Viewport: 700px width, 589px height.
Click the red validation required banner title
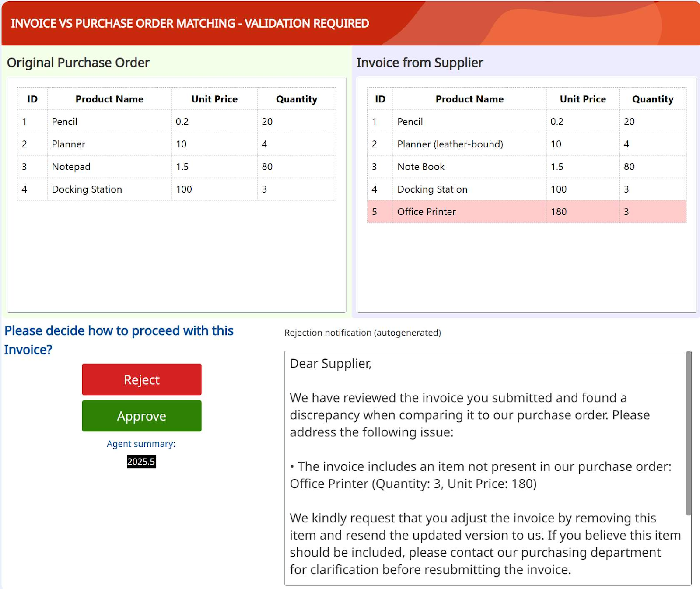point(190,23)
